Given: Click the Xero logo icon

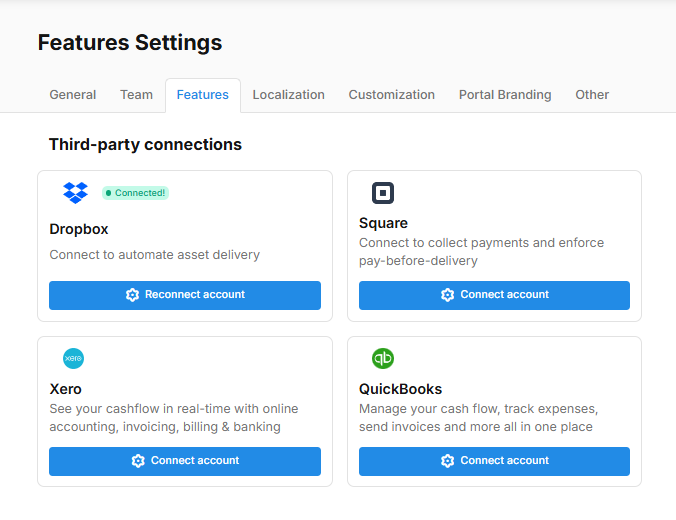Looking at the screenshot, I should pyautogui.click(x=73, y=358).
